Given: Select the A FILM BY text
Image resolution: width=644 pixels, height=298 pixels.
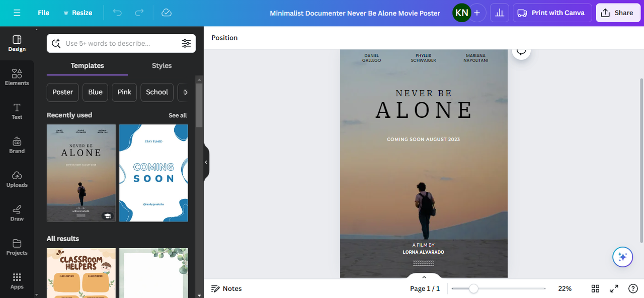Looking at the screenshot, I should click(423, 245).
